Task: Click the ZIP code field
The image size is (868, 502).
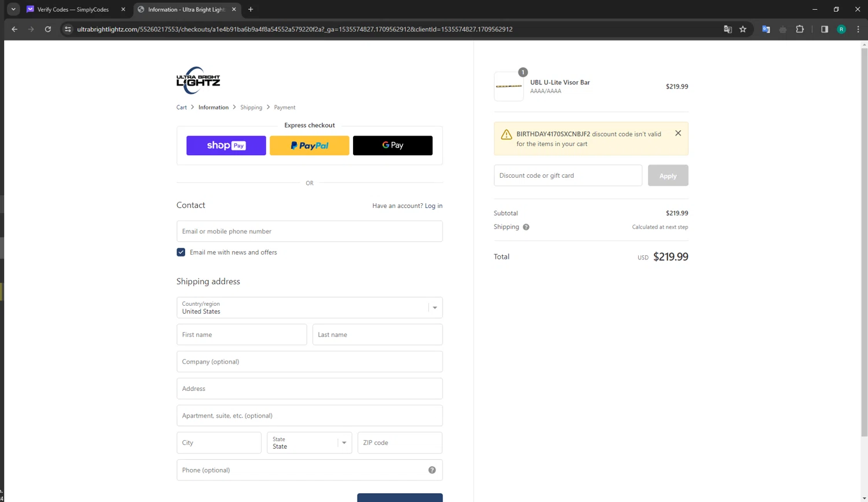Action: click(400, 443)
